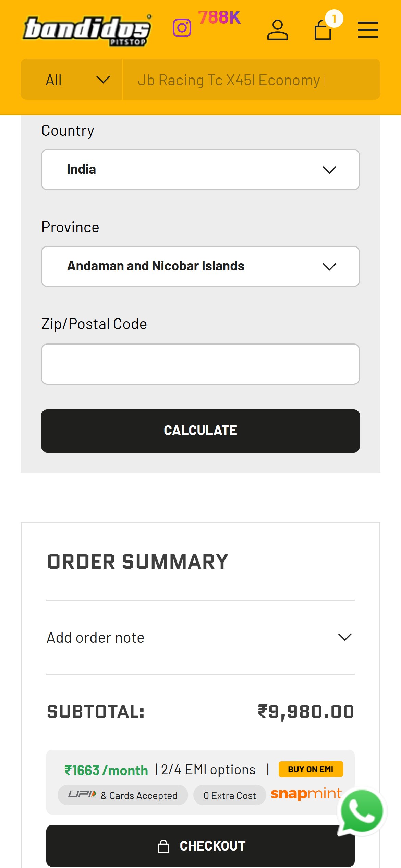Click the product search field
The width and height of the screenshot is (401, 868).
pyautogui.click(x=252, y=80)
